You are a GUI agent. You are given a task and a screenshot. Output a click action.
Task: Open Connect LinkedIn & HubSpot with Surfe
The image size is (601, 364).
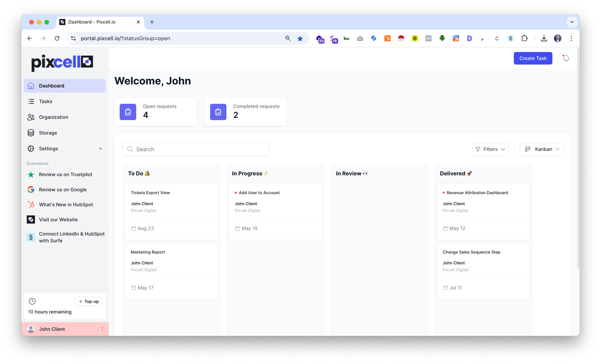coord(72,237)
